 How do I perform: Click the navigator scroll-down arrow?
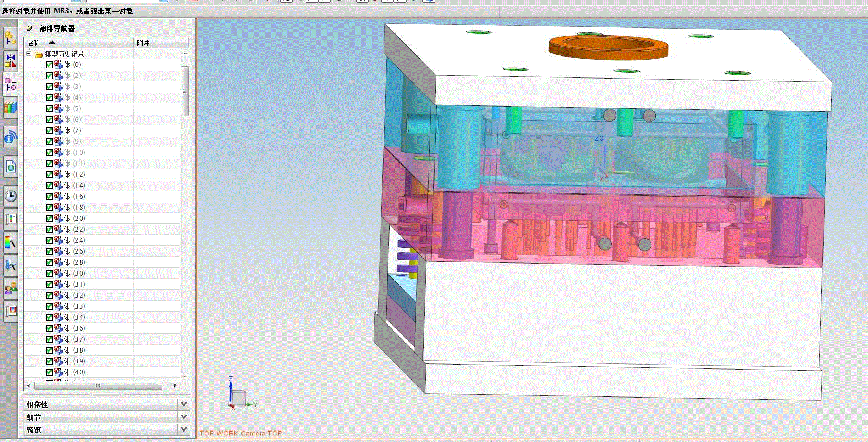pyautogui.click(x=185, y=377)
